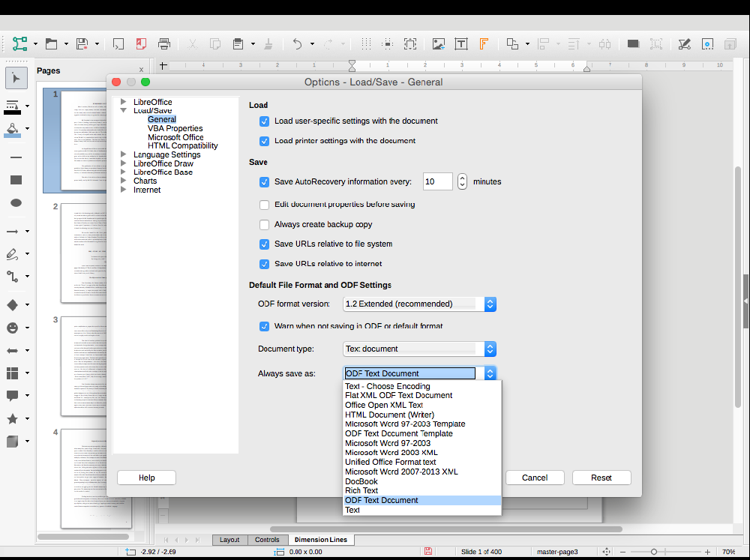
Task: Click the Export as PDF icon
Action: (141, 44)
